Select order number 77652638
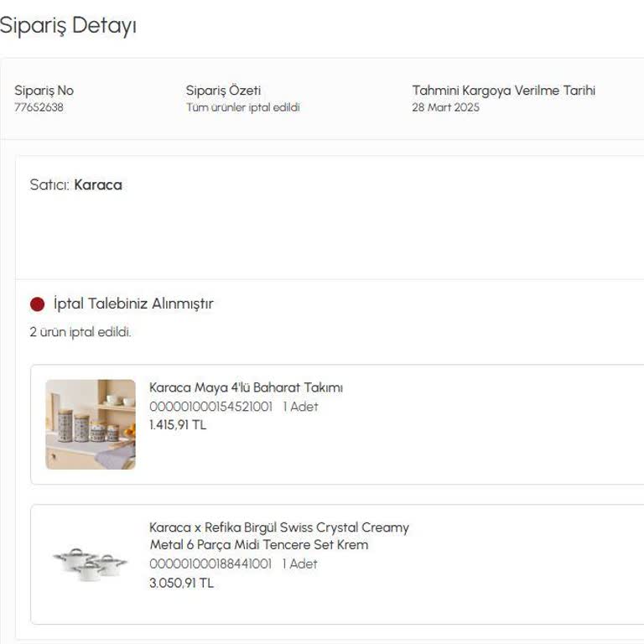The image size is (644, 644). tap(39, 107)
